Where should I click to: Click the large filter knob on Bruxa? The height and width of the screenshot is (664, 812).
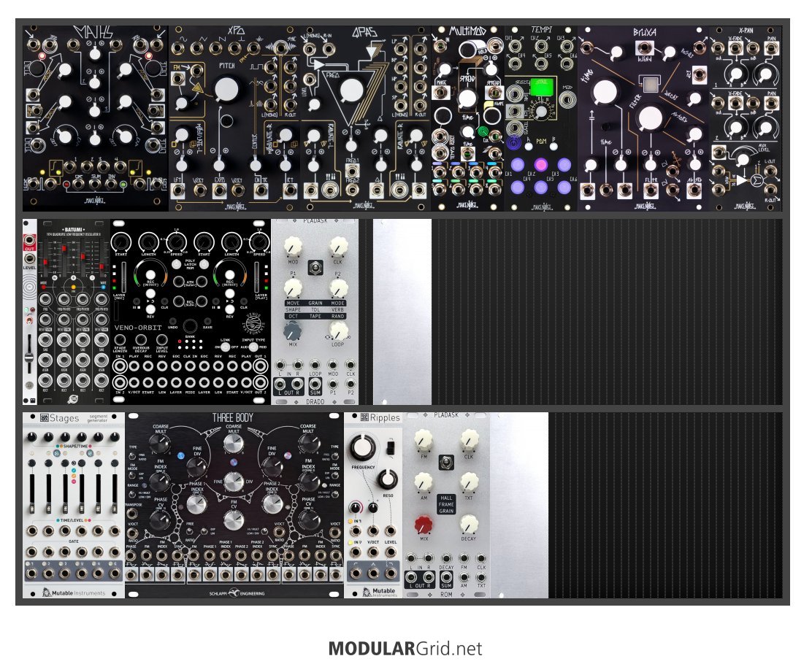[x=651, y=118]
